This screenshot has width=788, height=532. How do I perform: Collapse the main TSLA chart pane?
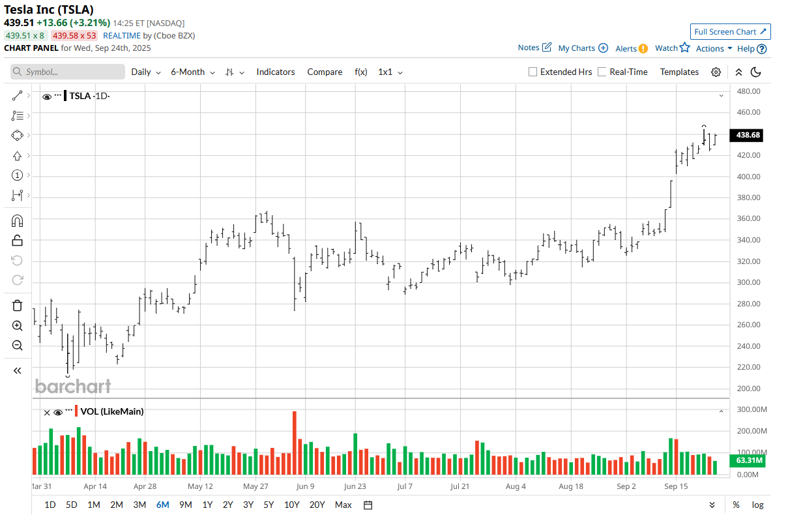point(722,96)
